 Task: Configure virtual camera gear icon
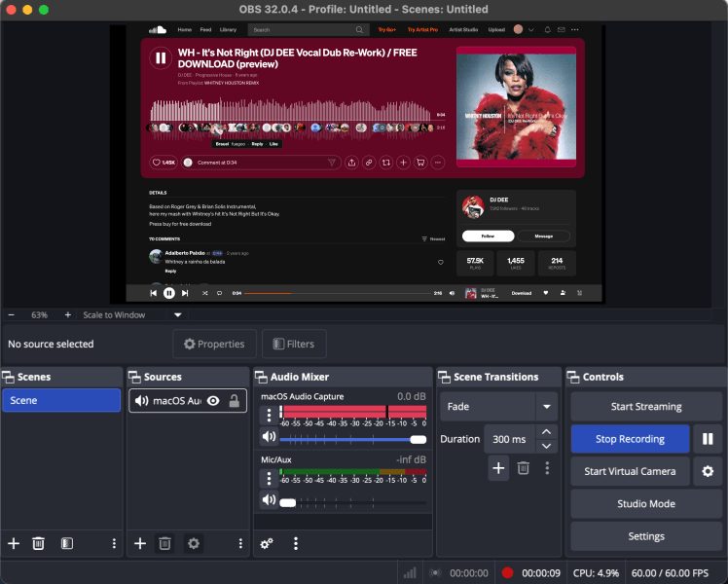pyautogui.click(x=708, y=471)
